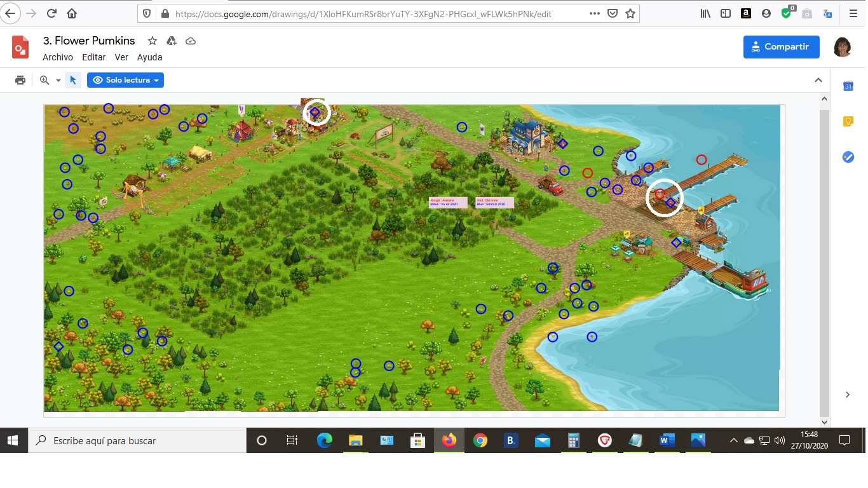
Task: Click the print icon in toolbar
Action: click(x=20, y=80)
